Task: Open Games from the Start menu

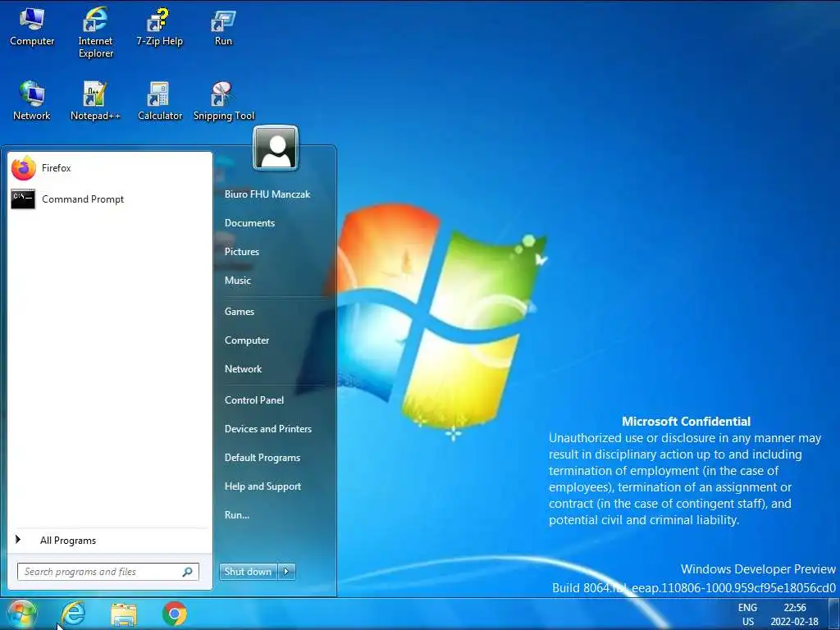Action: click(x=240, y=311)
